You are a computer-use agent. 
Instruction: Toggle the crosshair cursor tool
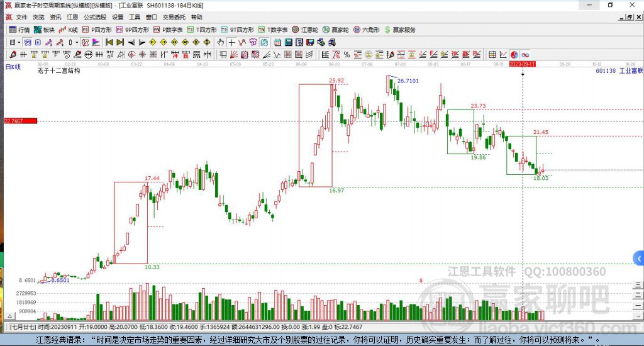click(232, 42)
